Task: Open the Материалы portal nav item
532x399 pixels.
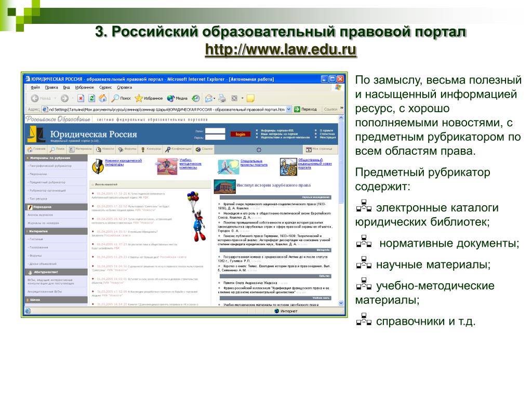Action: [x=81, y=149]
